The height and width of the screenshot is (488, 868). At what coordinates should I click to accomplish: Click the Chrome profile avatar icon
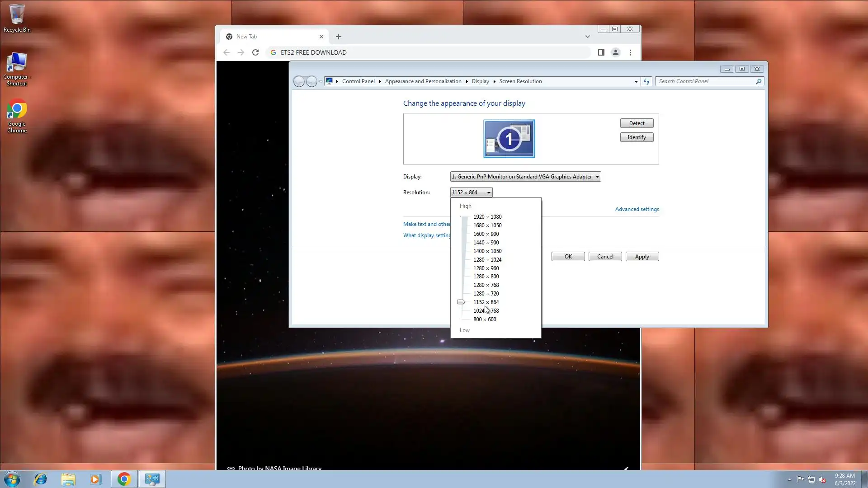pyautogui.click(x=615, y=52)
